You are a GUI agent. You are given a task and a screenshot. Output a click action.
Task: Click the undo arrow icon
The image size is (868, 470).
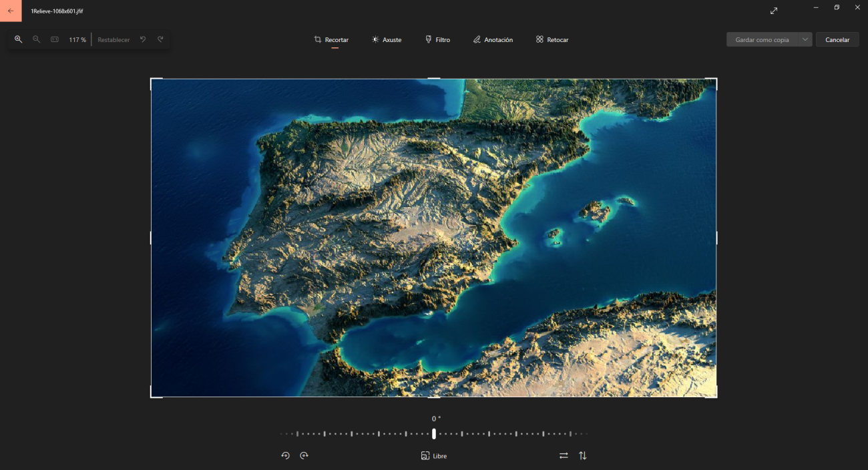click(x=143, y=39)
